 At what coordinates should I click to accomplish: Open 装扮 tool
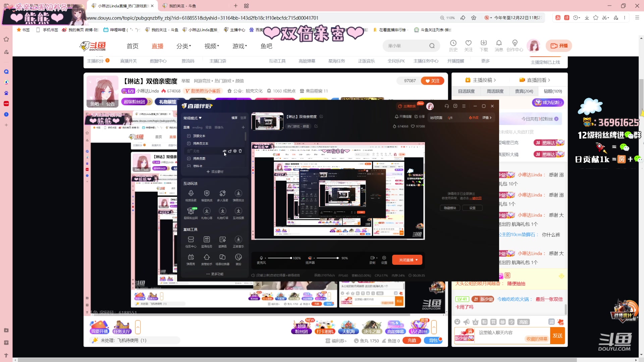(x=238, y=259)
